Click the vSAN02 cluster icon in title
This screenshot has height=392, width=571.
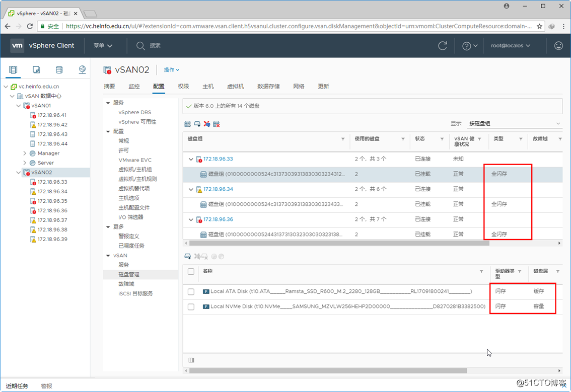tap(107, 70)
